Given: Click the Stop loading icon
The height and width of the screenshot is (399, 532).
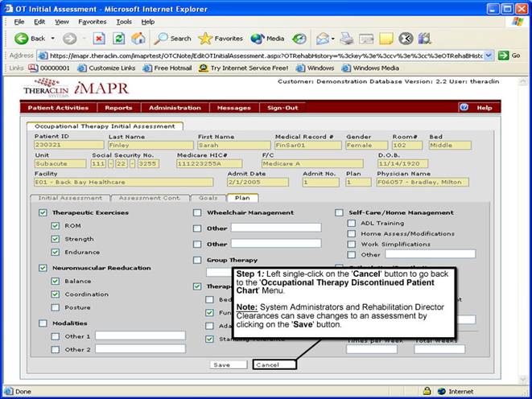Looking at the screenshot, I should tap(99, 38).
